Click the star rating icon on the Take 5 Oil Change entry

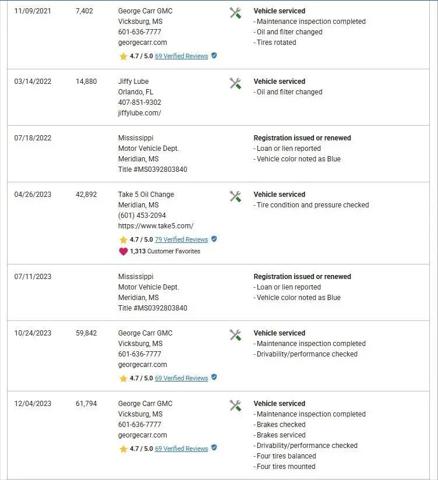click(123, 240)
